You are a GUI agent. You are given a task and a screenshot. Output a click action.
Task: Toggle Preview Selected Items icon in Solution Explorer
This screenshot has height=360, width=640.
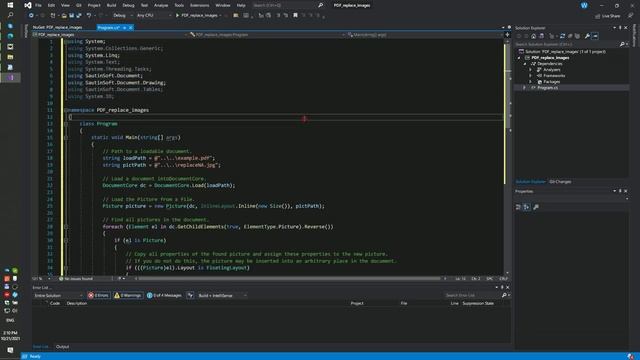pyautogui.click(x=596, y=36)
